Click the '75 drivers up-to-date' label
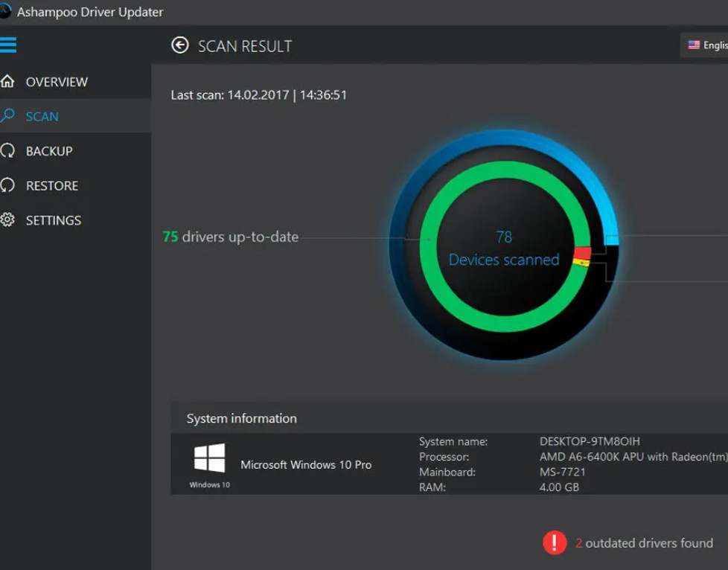 pos(231,237)
